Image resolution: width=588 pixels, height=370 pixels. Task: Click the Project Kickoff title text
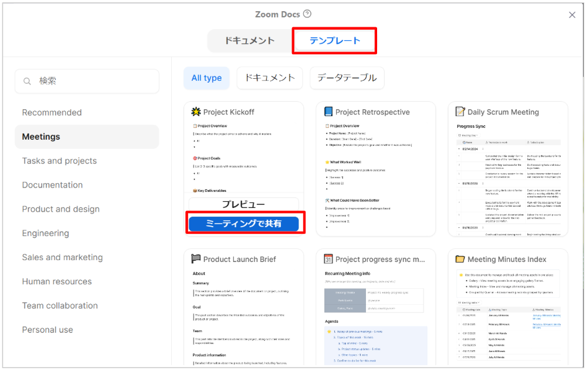pyautogui.click(x=229, y=112)
